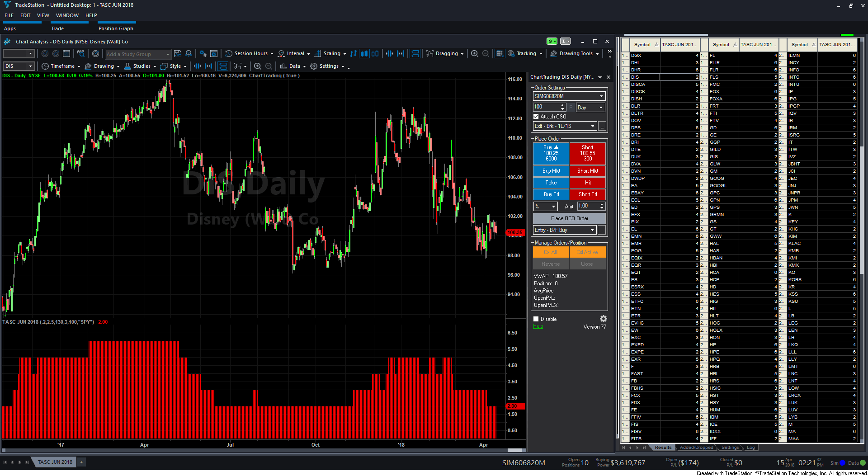The height and width of the screenshot is (476, 868).
Task: Click the chart preferences window-gear icon
Action: click(214, 54)
